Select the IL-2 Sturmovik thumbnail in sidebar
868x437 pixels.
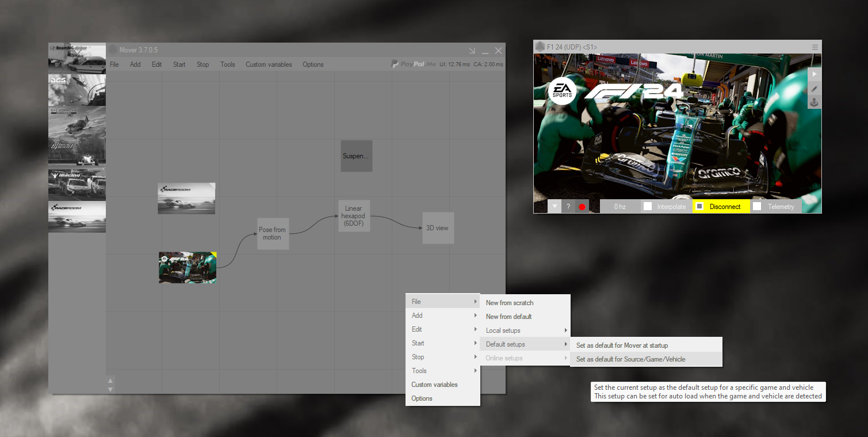(77, 121)
